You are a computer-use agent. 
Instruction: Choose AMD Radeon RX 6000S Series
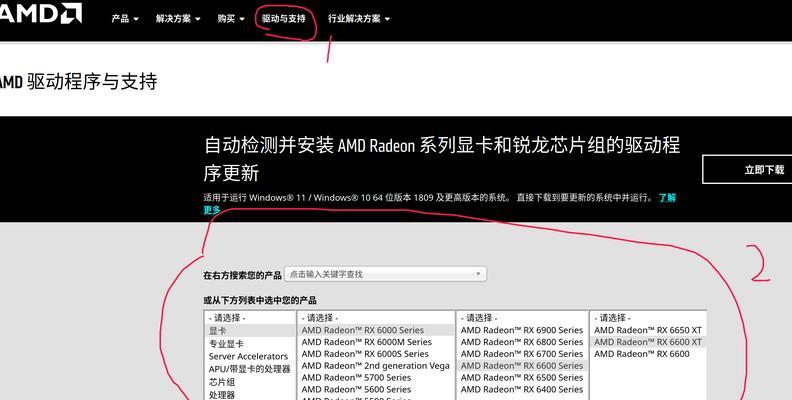point(376,354)
